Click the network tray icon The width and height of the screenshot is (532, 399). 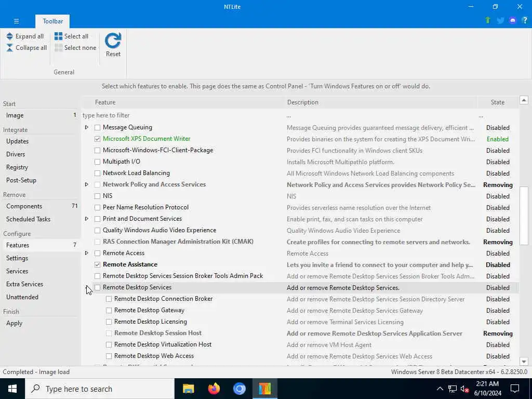453,389
